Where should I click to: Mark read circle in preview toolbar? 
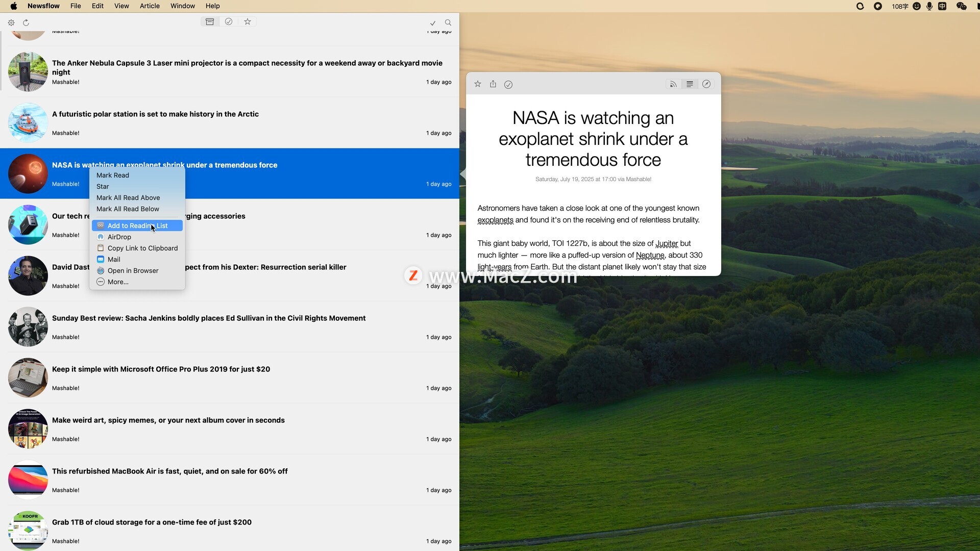(x=508, y=85)
